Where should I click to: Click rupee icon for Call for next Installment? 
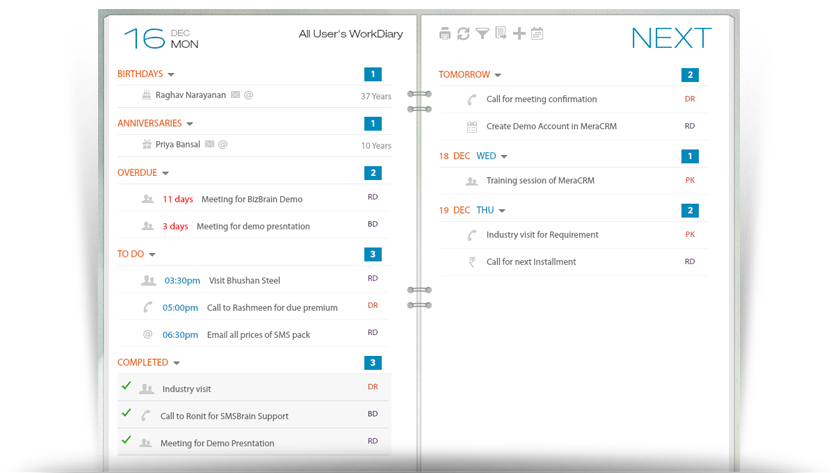pyautogui.click(x=472, y=262)
